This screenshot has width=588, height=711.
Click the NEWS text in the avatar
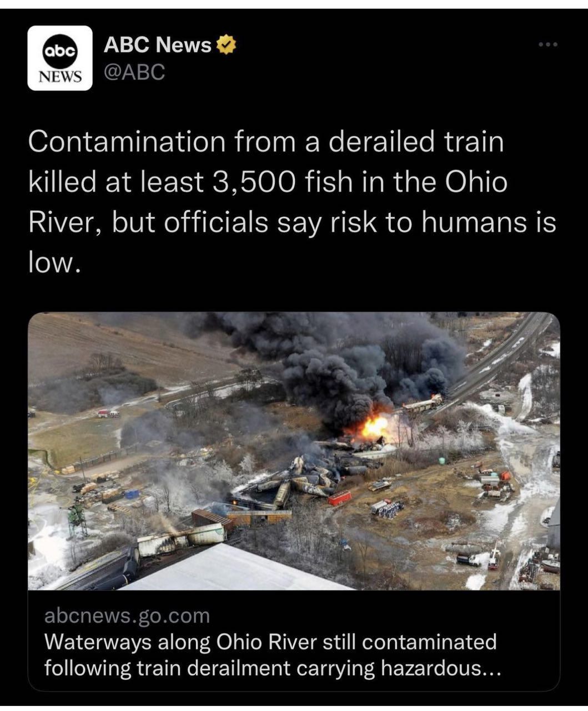[60, 76]
